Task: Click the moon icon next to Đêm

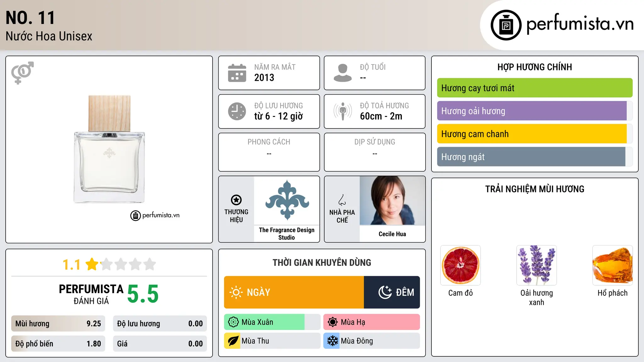Action: point(385,292)
